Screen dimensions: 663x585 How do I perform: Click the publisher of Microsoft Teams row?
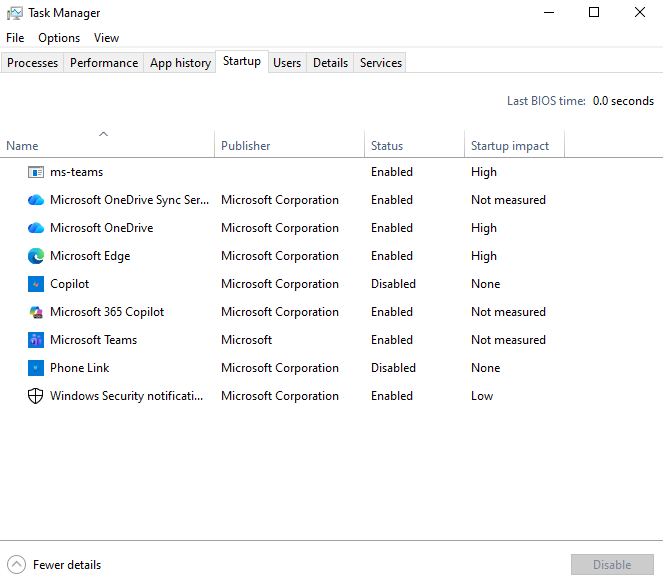247,340
